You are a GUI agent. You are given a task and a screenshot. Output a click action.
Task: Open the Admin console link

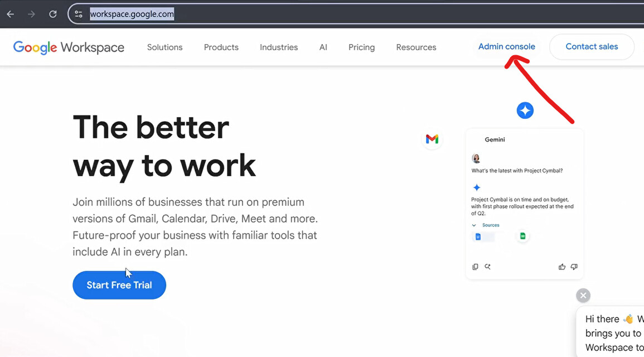[x=506, y=47]
